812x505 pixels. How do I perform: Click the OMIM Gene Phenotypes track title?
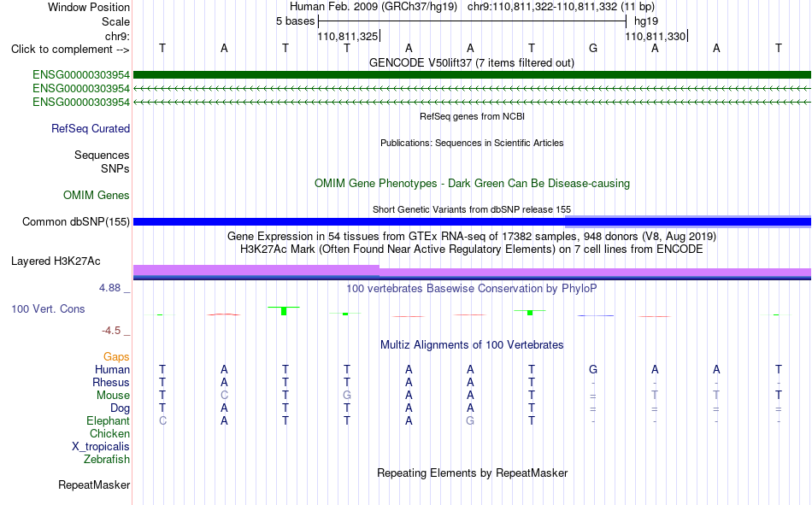click(x=472, y=184)
